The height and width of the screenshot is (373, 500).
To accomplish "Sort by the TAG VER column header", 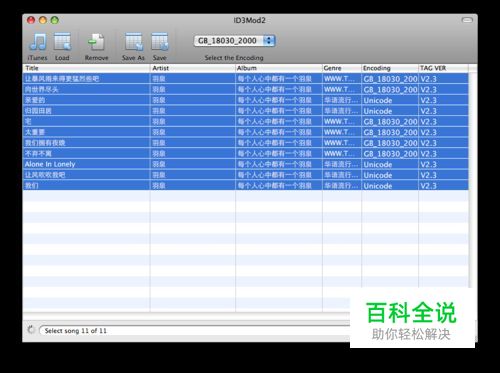I will point(443,68).
